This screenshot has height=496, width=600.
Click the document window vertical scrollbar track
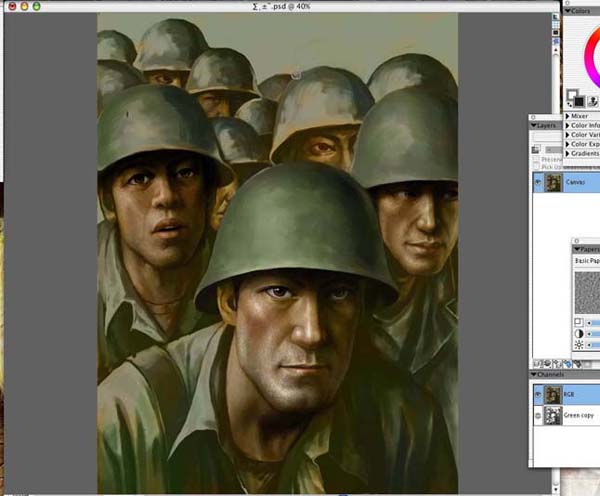[x=556, y=268]
